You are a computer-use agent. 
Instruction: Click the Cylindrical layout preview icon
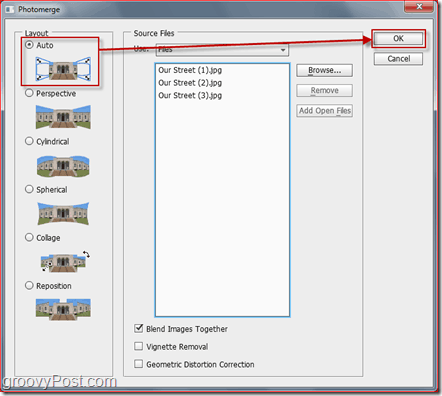click(x=63, y=166)
